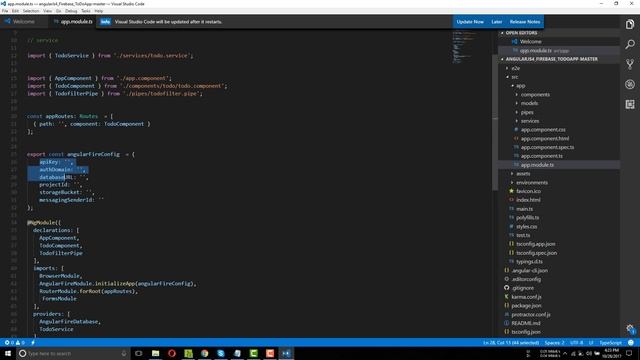Open karma.conf.js in the explorer
The image size is (640, 360).
(x=526, y=297)
